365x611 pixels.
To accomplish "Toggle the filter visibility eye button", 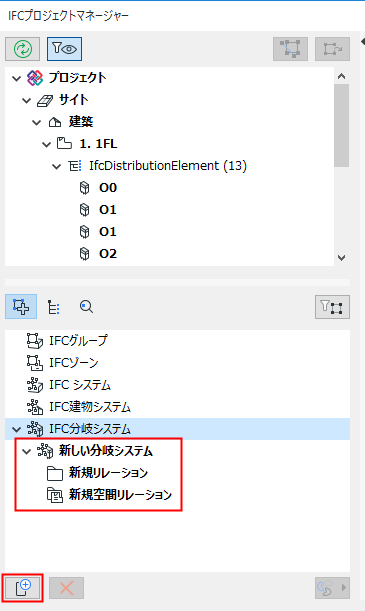I will [x=64, y=49].
